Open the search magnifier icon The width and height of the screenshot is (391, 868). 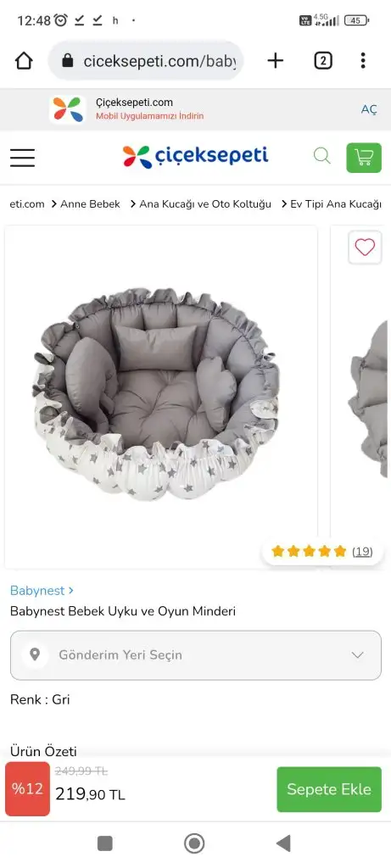[x=321, y=156]
